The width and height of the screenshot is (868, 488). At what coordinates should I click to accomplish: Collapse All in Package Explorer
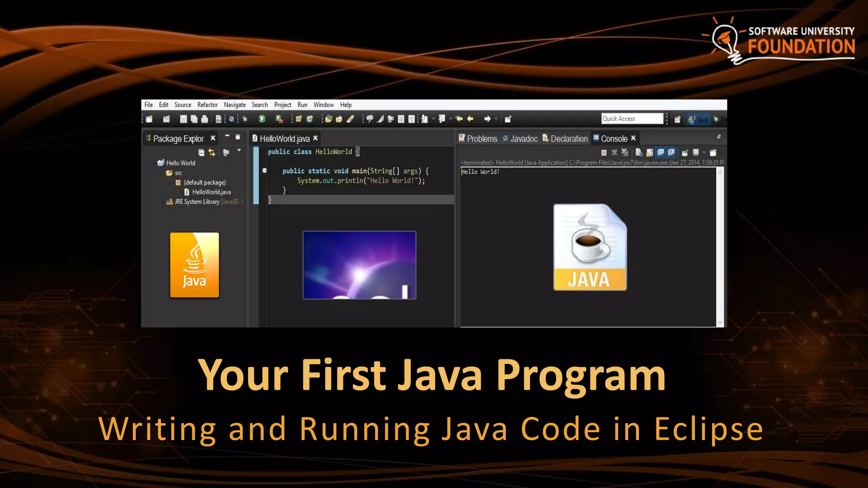tap(201, 152)
